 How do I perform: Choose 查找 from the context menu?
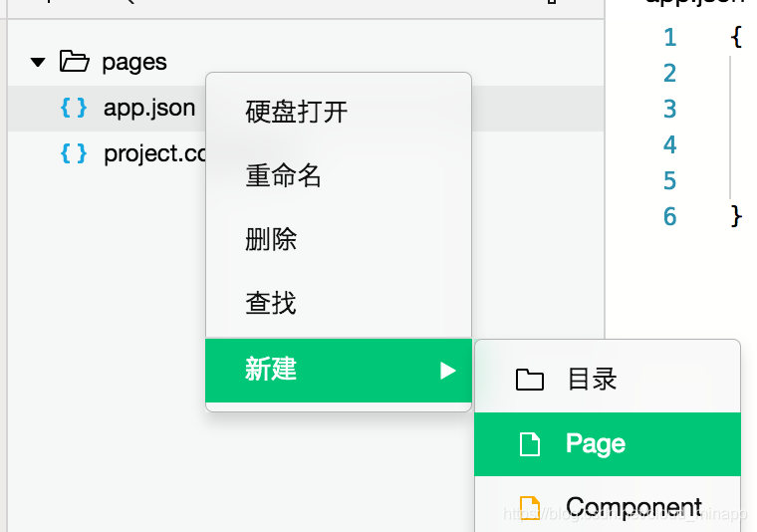339,303
